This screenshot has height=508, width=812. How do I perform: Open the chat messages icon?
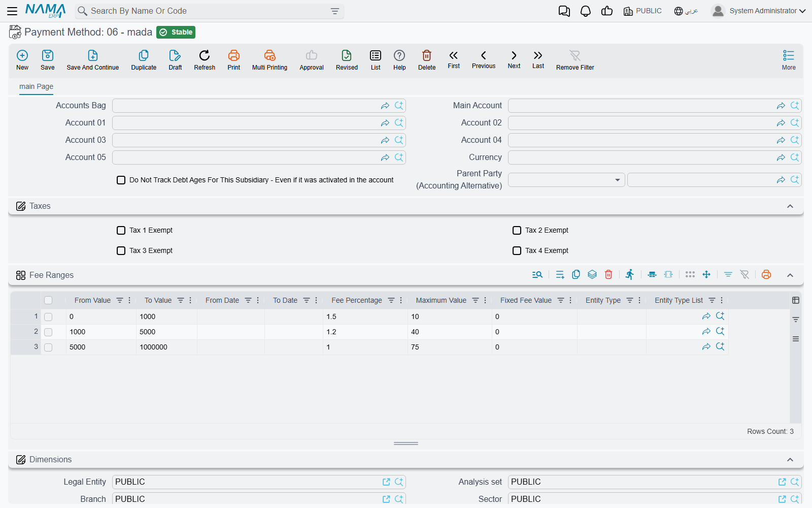[x=564, y=11]
